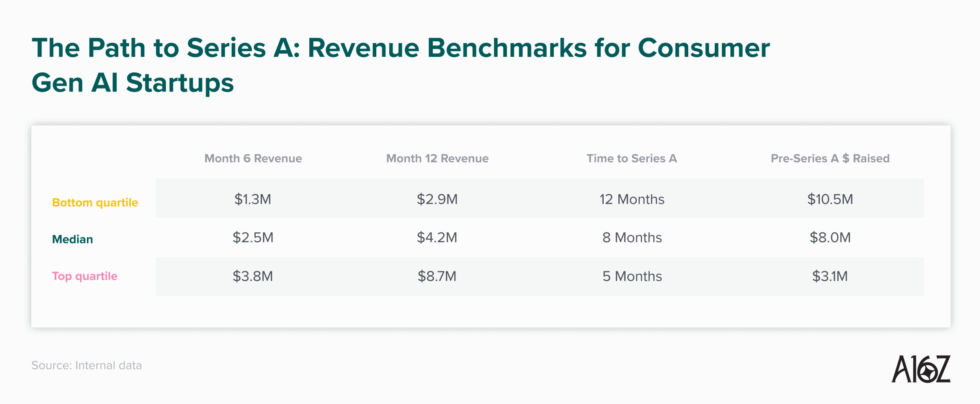
Task: Click the $2.5M median revenue cell
Action: point(253,237)
